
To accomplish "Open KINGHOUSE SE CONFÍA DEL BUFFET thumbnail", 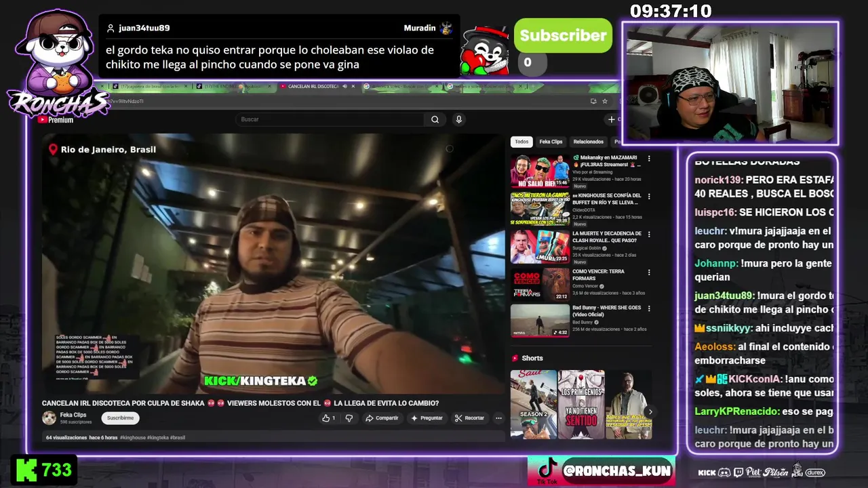I will point(540,209).
